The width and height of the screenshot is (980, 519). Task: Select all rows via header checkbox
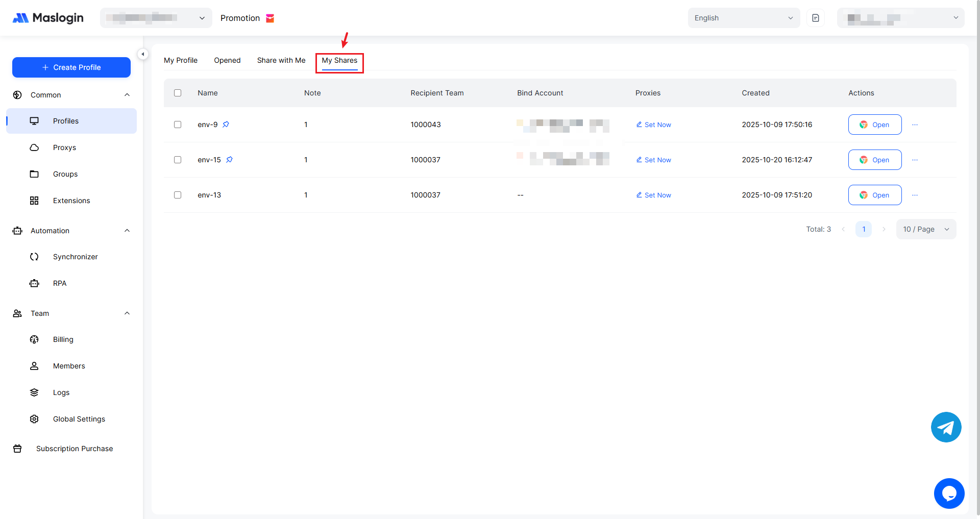[178, 93]
